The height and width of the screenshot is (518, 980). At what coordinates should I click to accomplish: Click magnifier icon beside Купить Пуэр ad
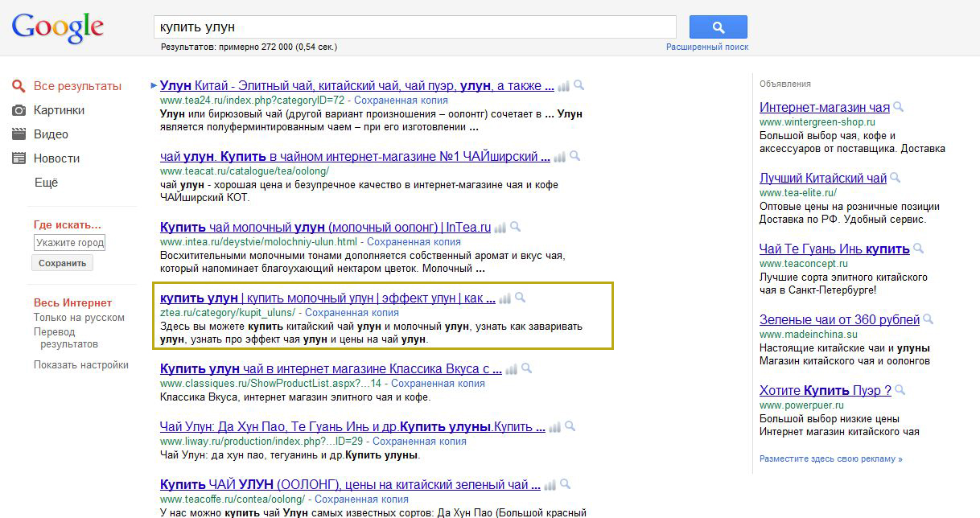tap(900, 390)
